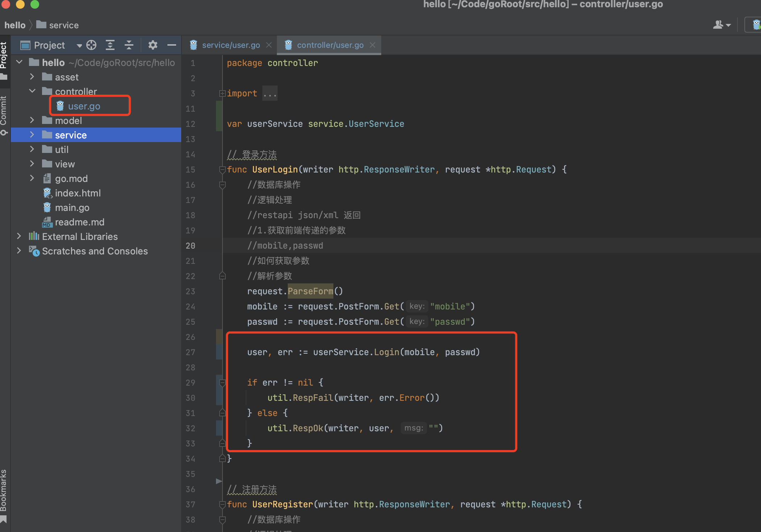Open the user account dropdown icon

[722, 25]
